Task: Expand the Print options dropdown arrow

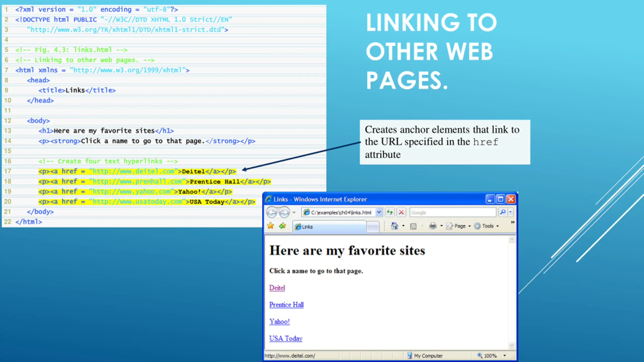Action: tap(441, 226)
